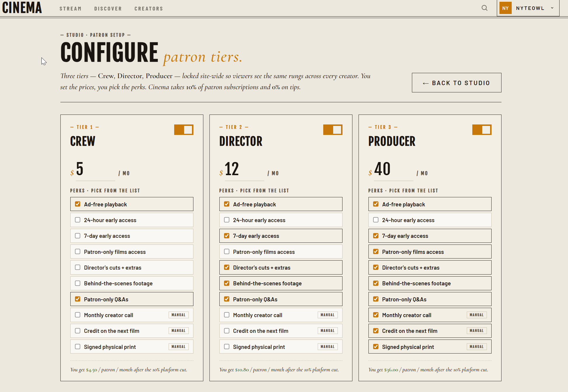Check Patron-only films access for Crew
Image resolution: width=568 pixels, height=392 pixels.
click(x=78, y=252)
